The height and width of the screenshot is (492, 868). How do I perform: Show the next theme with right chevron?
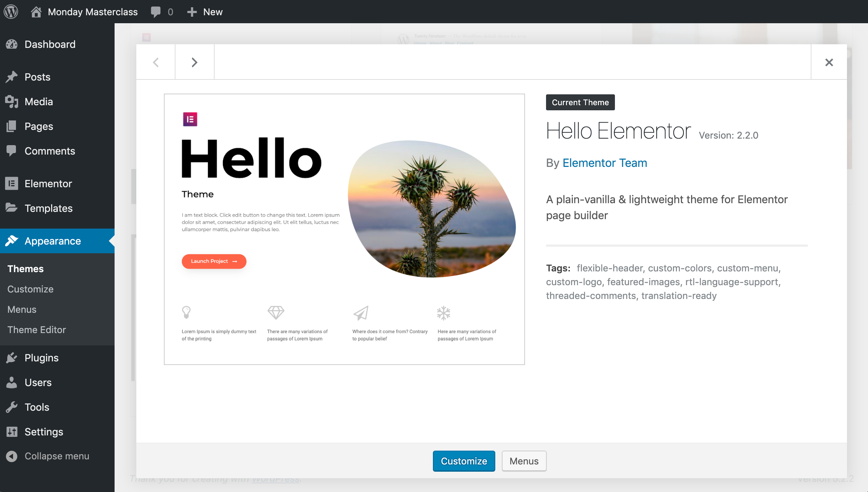pyautogui.click(x=194, y=62)
